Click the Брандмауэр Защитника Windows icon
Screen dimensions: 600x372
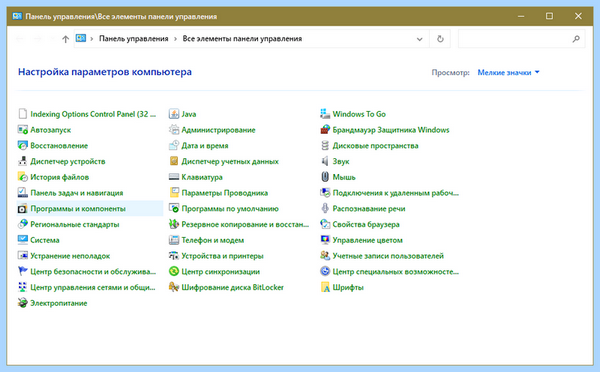point(325,130)
